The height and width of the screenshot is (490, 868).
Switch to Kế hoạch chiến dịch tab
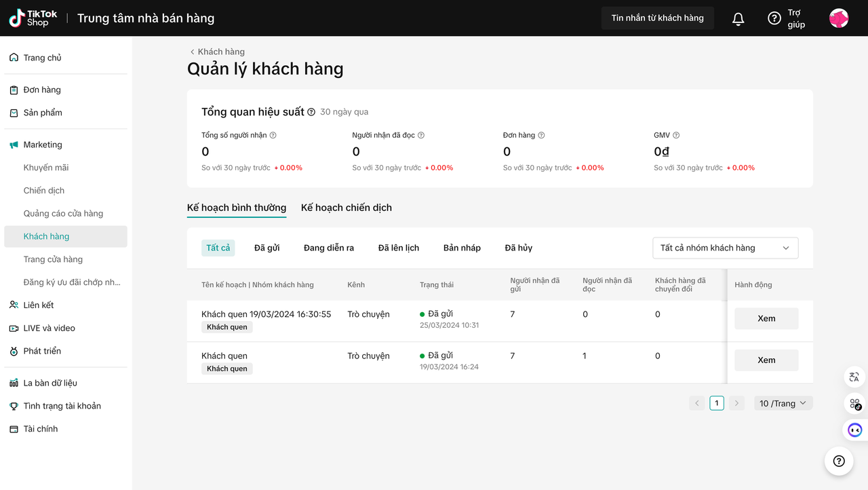coord(347,208)
